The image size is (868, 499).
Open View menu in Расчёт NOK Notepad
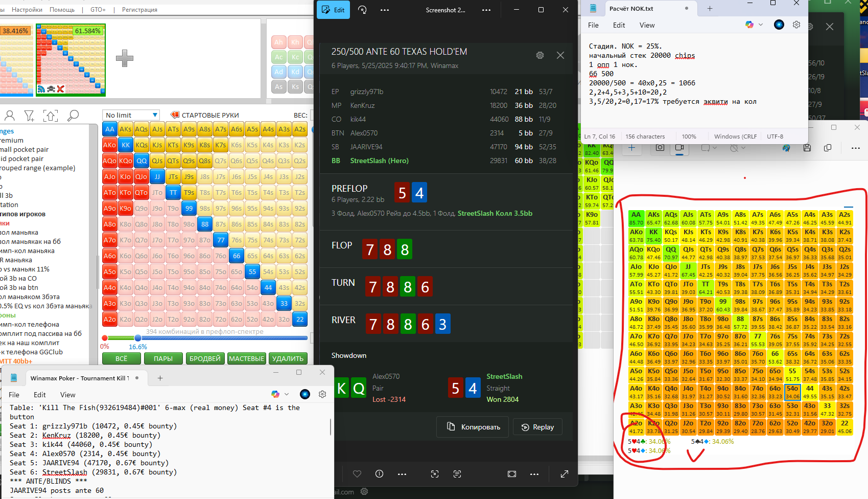pos(647,25)
